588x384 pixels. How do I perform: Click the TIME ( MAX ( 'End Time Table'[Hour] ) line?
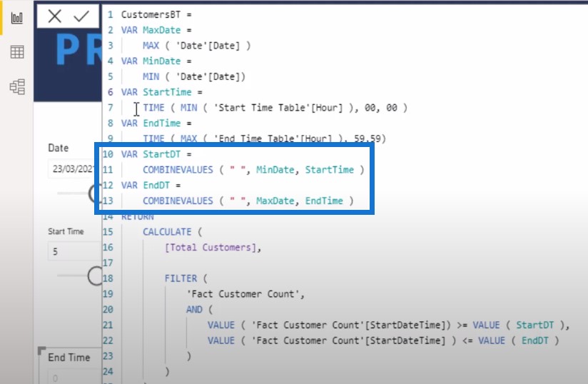coord(264,138)
